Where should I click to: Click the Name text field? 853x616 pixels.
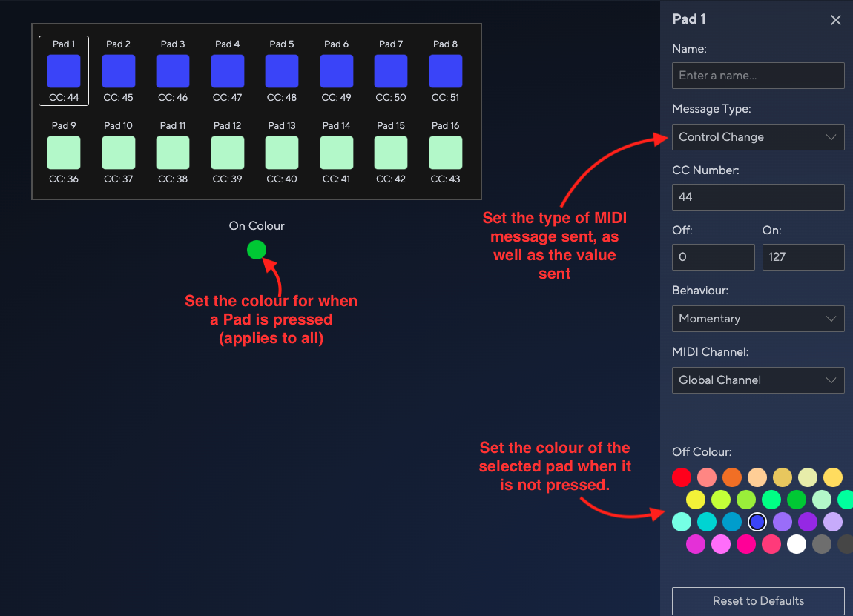tap(757, 75)
